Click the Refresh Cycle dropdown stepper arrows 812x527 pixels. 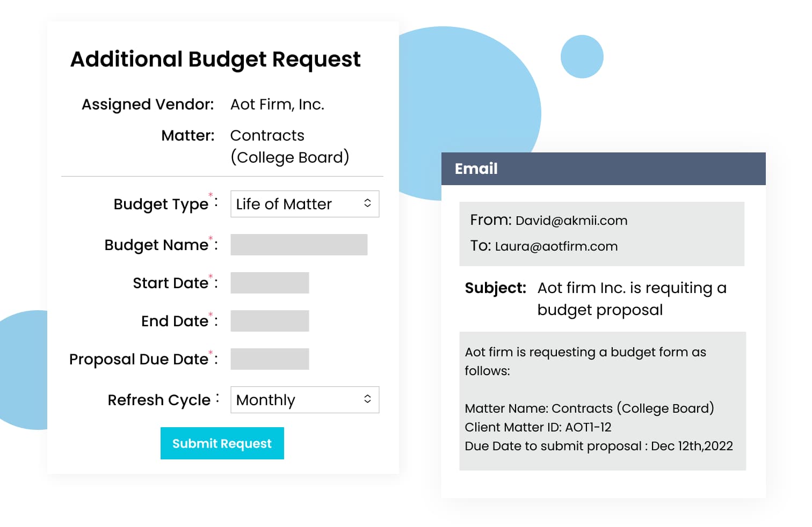(x=367, y=399)
